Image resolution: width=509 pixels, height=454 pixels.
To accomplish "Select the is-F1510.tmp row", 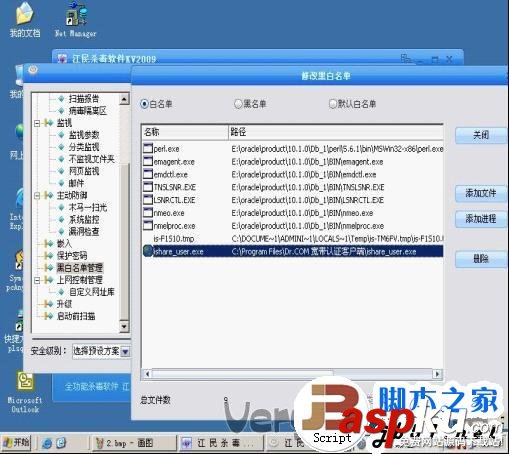I will (x=293, y=239).
